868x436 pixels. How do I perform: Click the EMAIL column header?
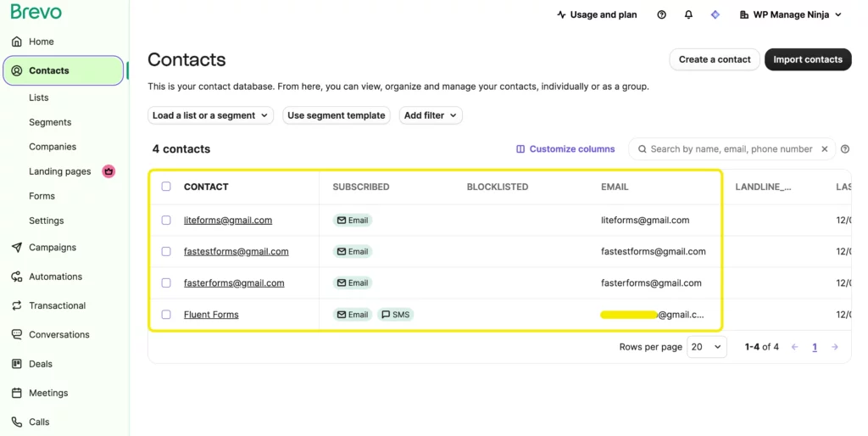tap(615, 187)
